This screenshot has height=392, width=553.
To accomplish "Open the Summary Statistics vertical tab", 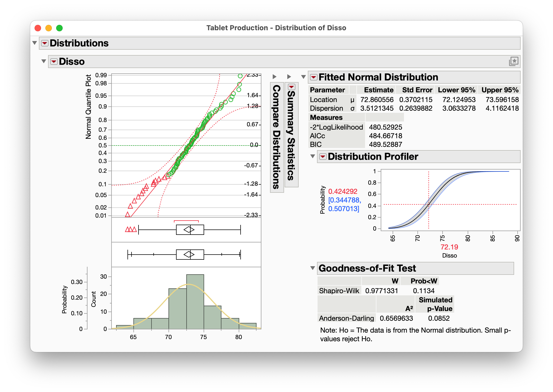I will (291, 134).
